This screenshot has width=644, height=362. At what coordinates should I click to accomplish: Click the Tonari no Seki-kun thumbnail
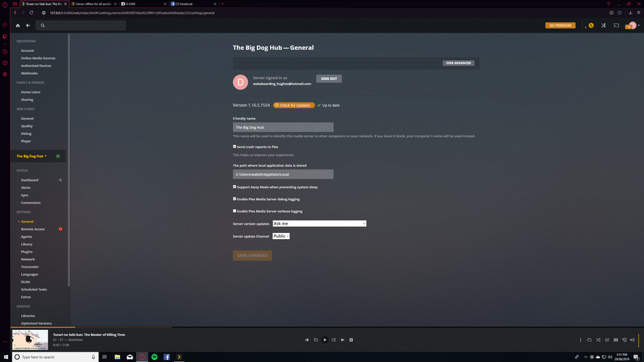[x=30, y=340]
